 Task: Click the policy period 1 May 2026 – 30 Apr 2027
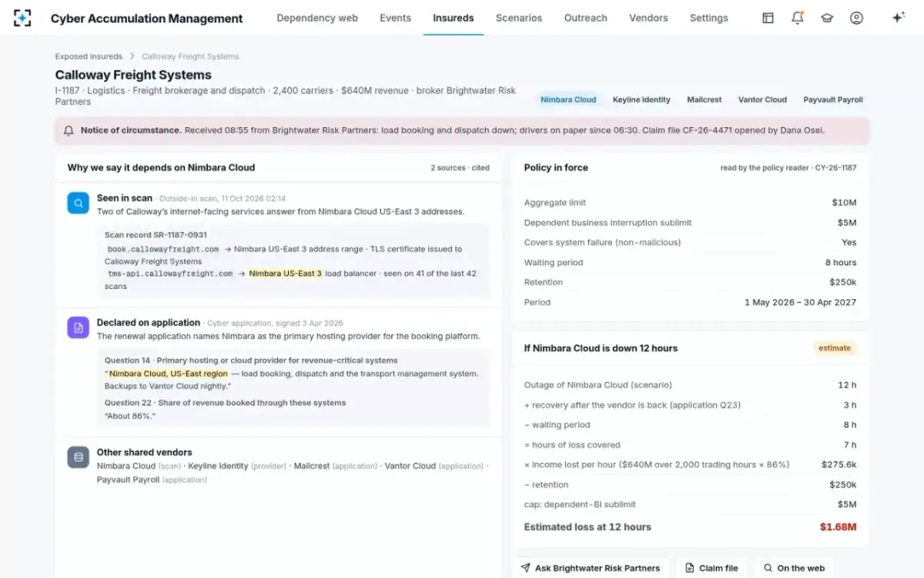(x=800, y=302)
